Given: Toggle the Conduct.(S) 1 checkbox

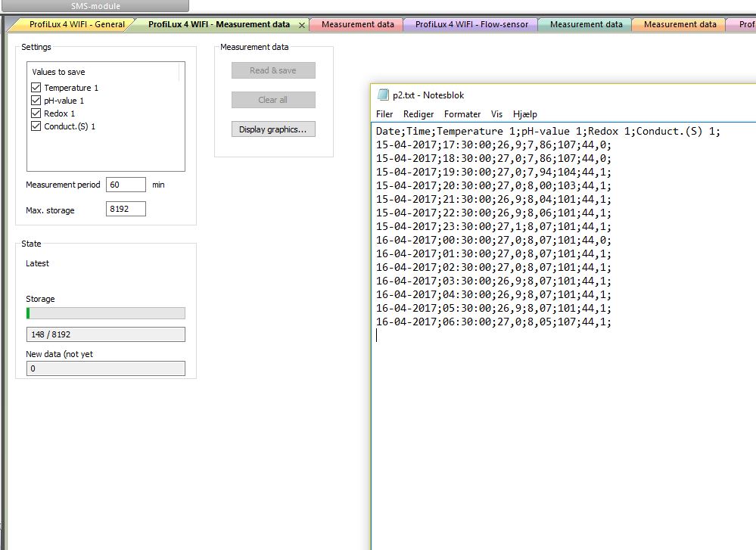Looking at the screenshot, I should point(36,126).
